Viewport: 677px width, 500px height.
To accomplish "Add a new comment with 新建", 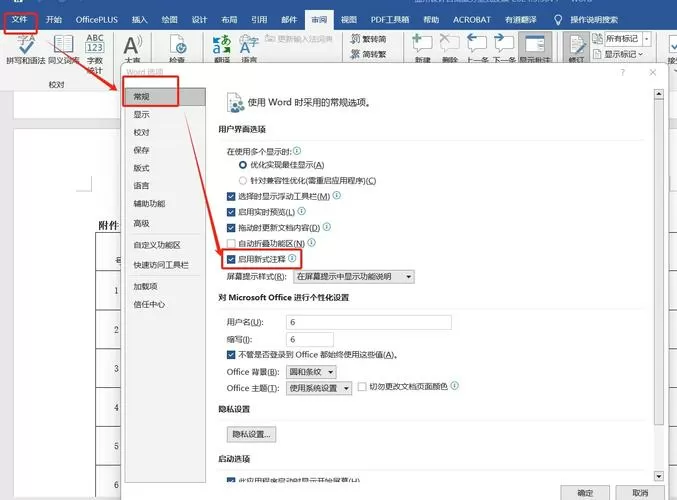I will pyautogui.click(x=422, y=48).
